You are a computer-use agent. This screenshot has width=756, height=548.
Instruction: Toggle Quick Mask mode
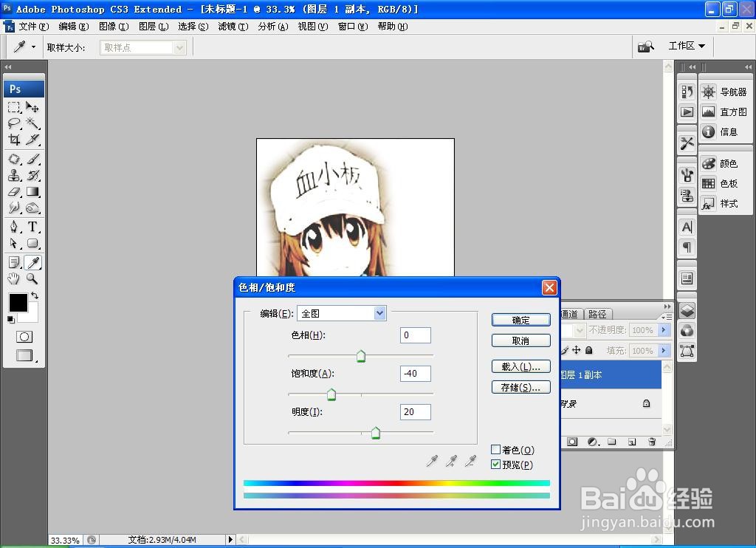[24, 337]
